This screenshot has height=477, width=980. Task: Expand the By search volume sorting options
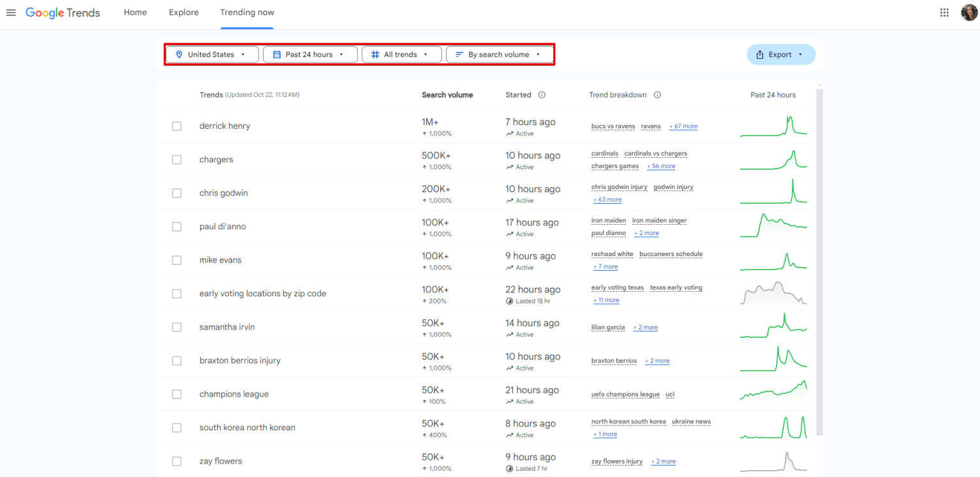point(500,54)
